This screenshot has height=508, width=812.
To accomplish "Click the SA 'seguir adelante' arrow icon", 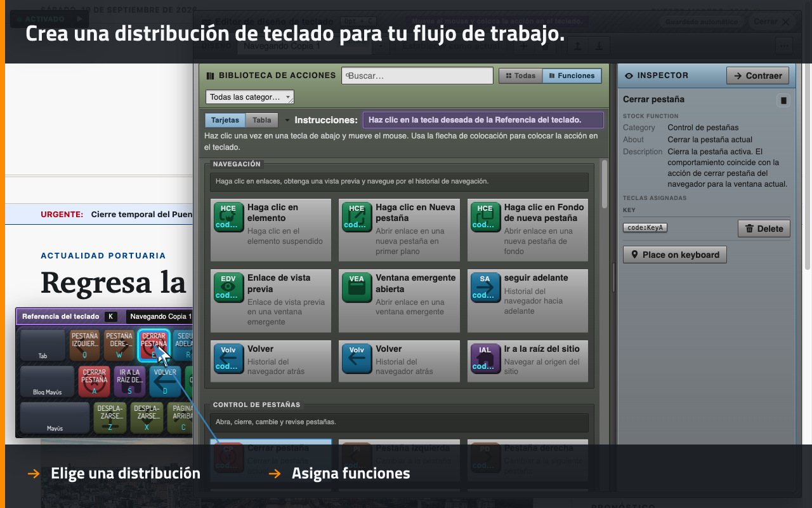I will (485, 288).
